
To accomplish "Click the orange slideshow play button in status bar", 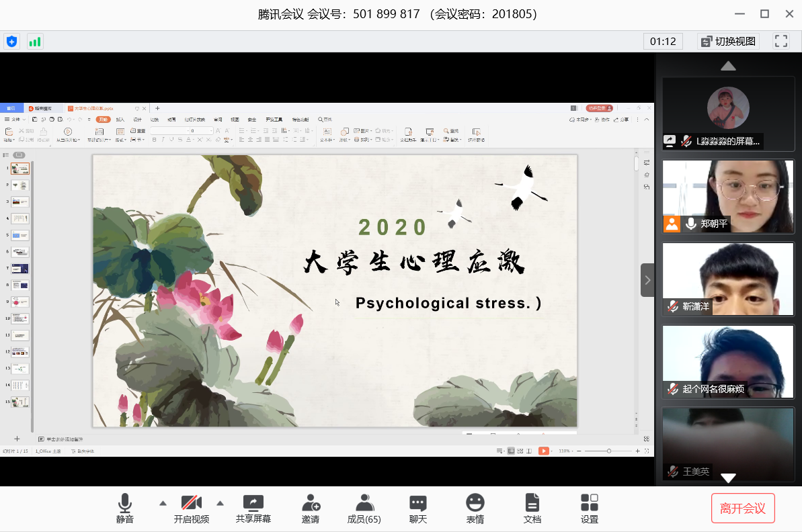I will click(x=544, y=451).
